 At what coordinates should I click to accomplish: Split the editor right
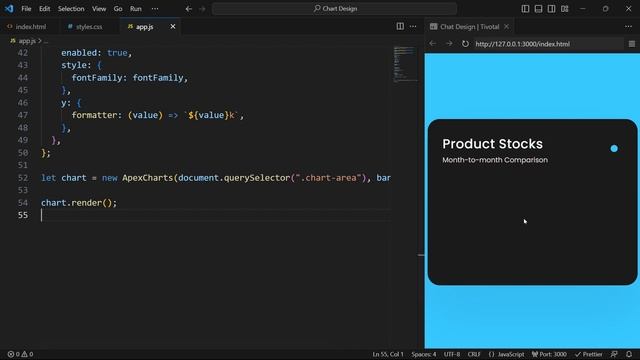pos(400,27)
